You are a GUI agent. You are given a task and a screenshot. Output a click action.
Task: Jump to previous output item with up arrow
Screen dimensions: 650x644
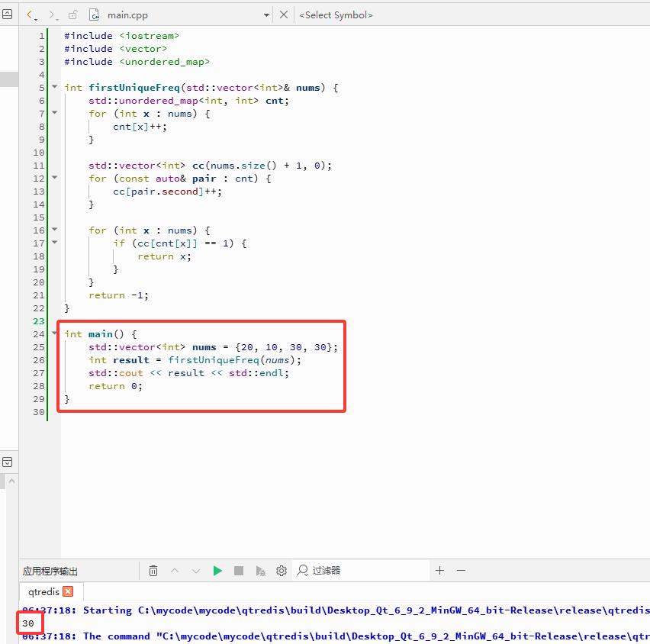tap(175, 571)
